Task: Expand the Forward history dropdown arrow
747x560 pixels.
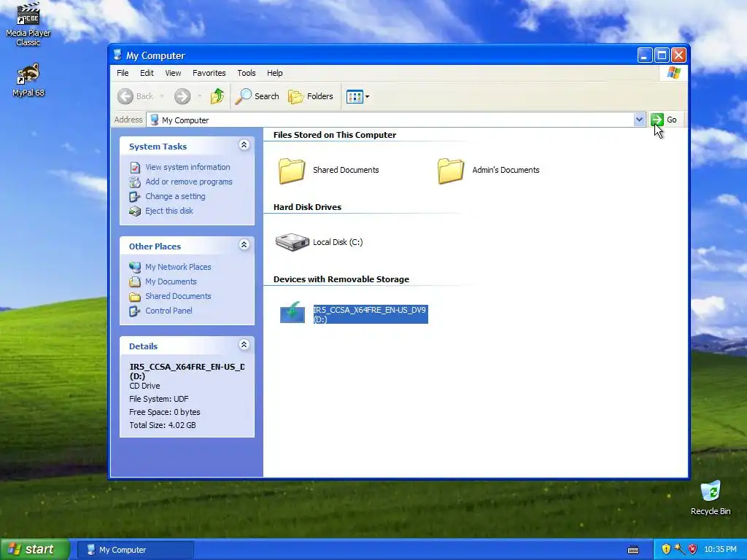Action: pyautogui.click(x=200, y=96)
